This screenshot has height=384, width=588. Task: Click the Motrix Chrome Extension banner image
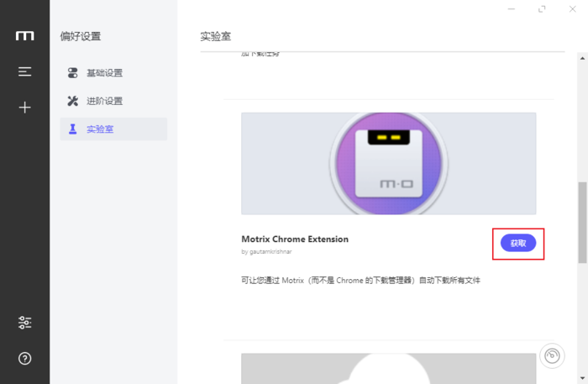pyautogui.click(x=388, y=164)
